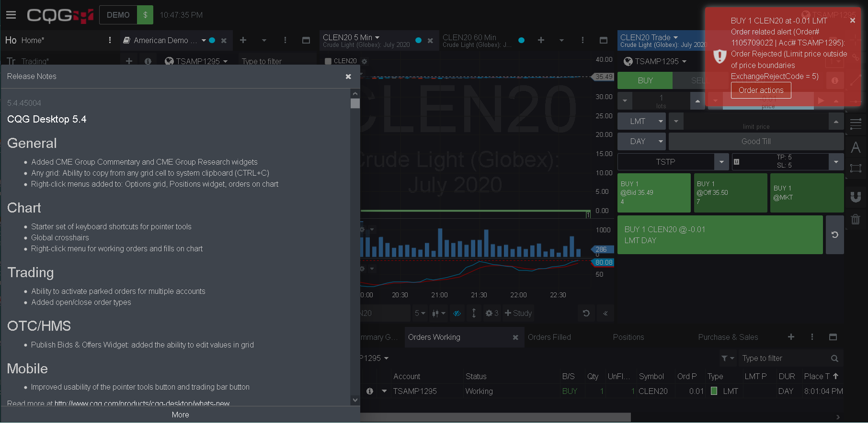This screenshot has width=868, height=426.
Task: Open the orders panel kebab options
Action: (x=812, y=337)
